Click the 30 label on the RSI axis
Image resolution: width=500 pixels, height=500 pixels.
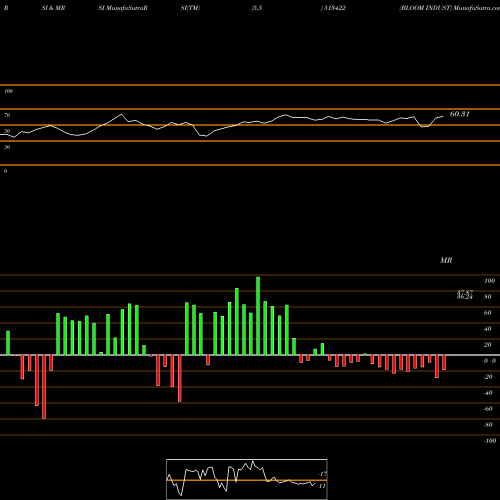click(7, 147)
